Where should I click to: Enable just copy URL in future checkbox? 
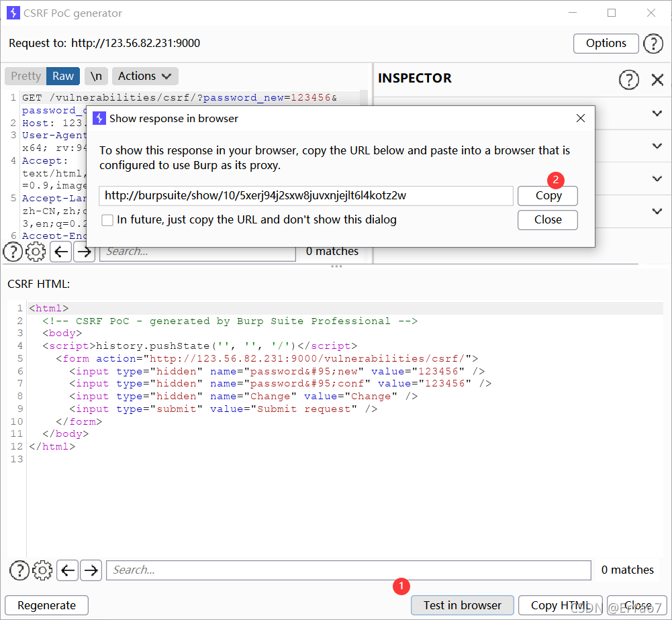(107, 220)
